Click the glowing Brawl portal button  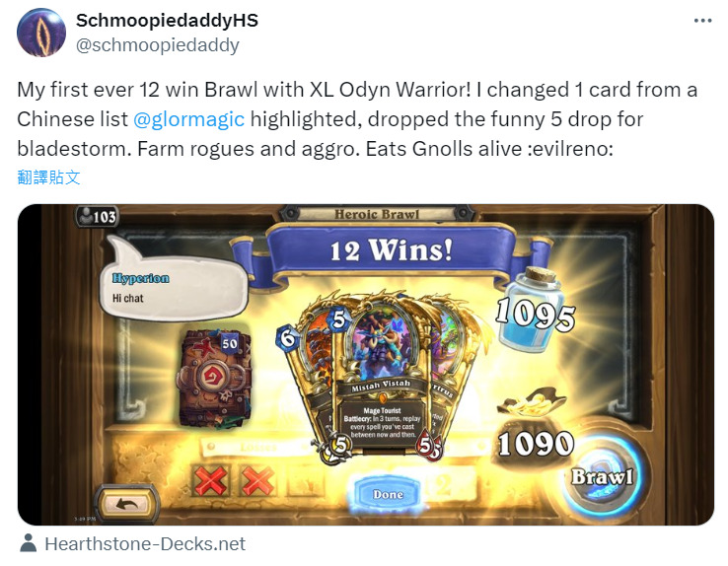click(x=602, y=476)
